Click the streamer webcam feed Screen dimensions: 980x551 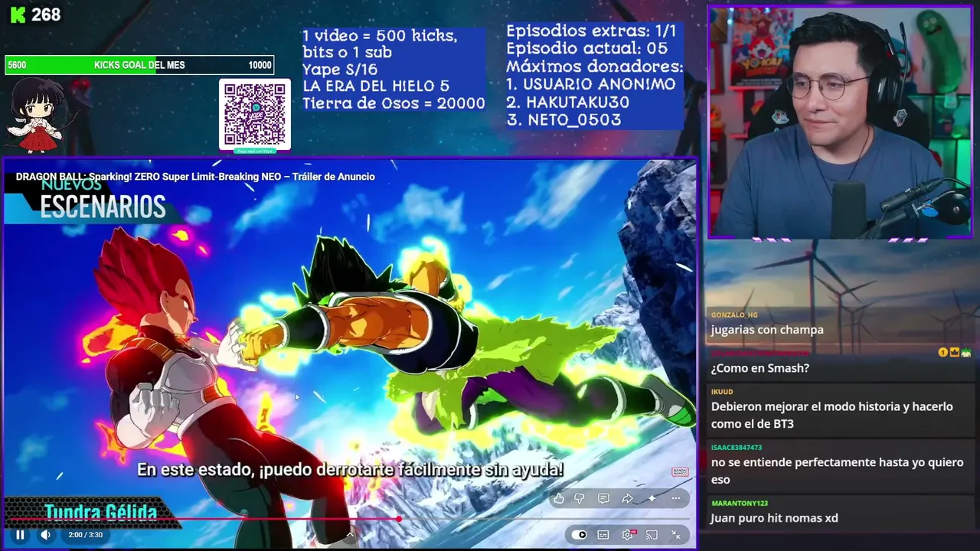(x=840, y=122)
